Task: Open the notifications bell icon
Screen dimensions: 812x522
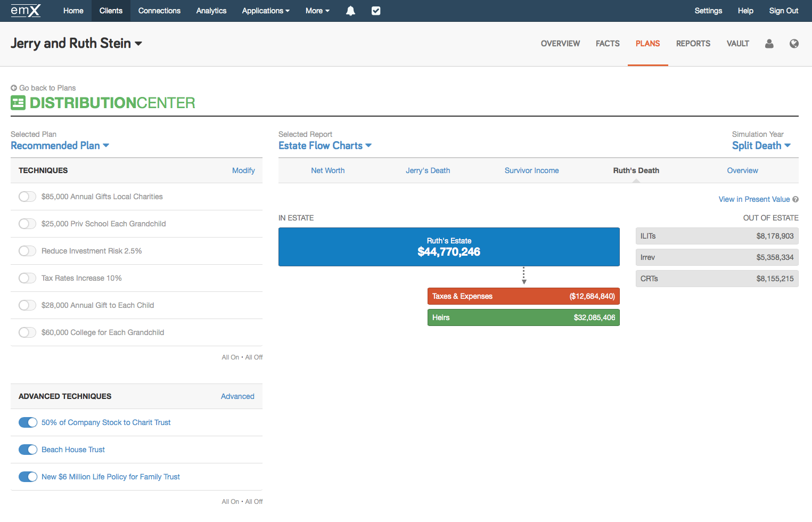Action: coord(350,11)
